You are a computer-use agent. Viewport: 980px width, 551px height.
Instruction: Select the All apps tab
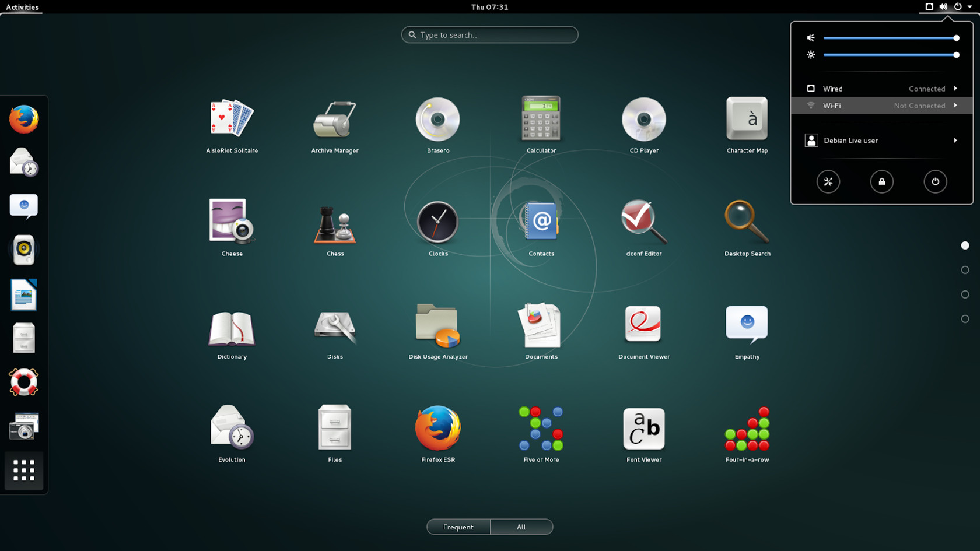(x=521, y=527)
